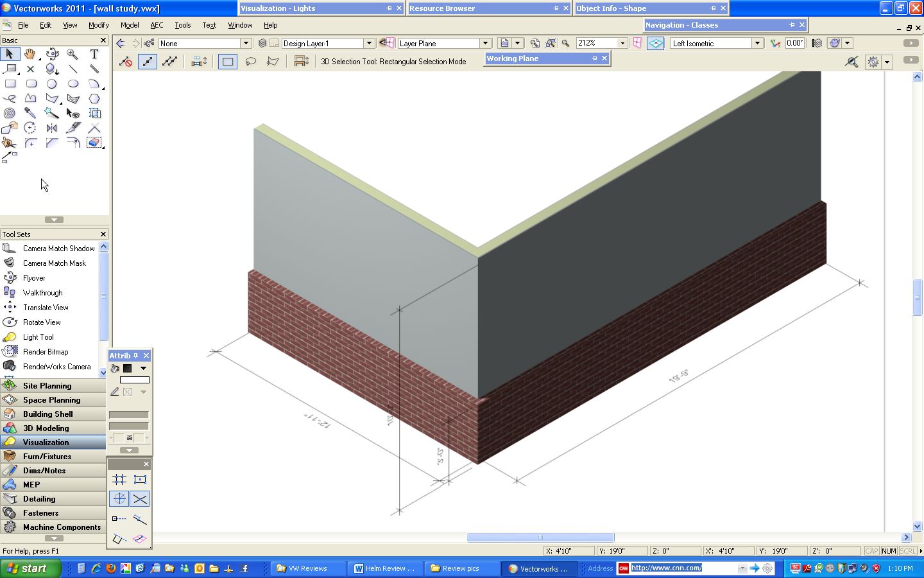
Task: Activate the Rectangle tool
Action: [x=10, y=83]
